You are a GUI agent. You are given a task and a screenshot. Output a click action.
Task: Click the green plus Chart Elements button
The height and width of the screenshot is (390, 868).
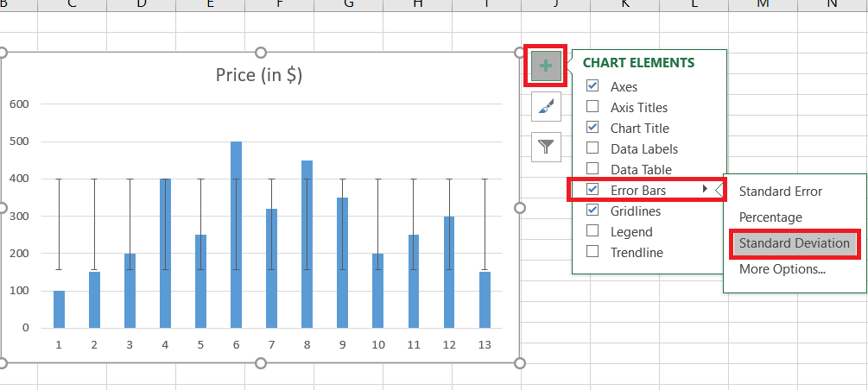tap(545, 66)
